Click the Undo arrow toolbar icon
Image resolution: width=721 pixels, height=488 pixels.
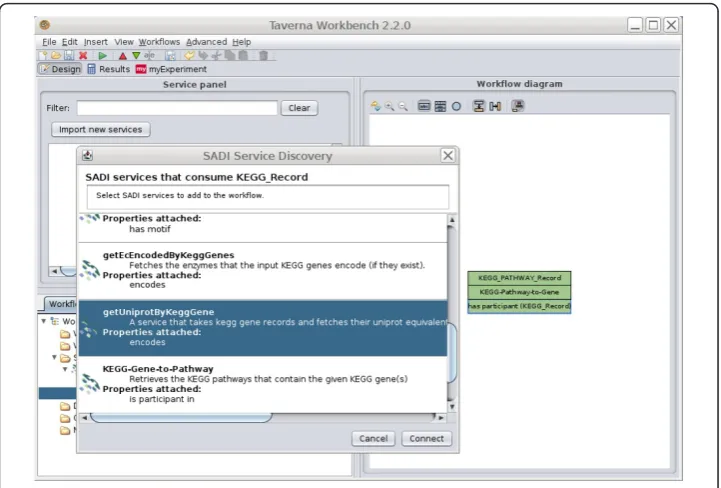pos(189,56)
